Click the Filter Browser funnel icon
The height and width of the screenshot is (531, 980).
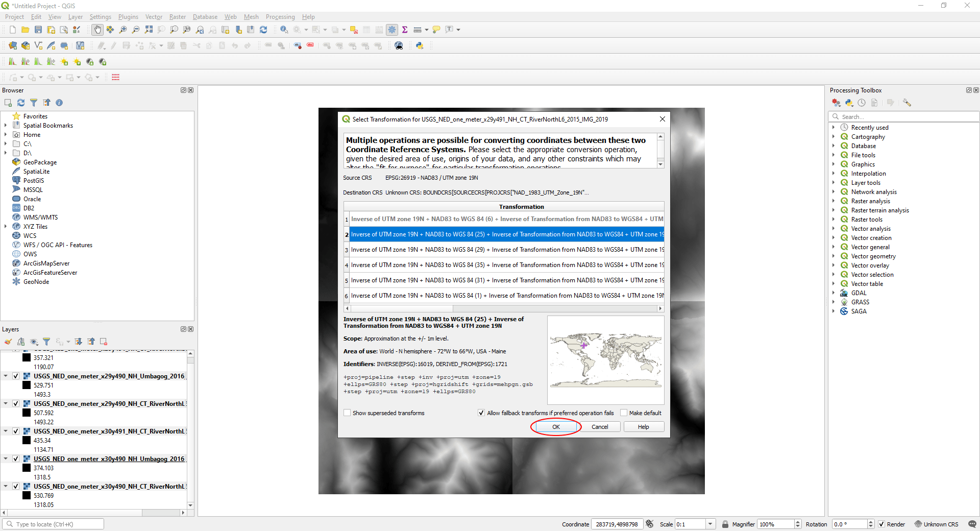[x=34, y=103]
